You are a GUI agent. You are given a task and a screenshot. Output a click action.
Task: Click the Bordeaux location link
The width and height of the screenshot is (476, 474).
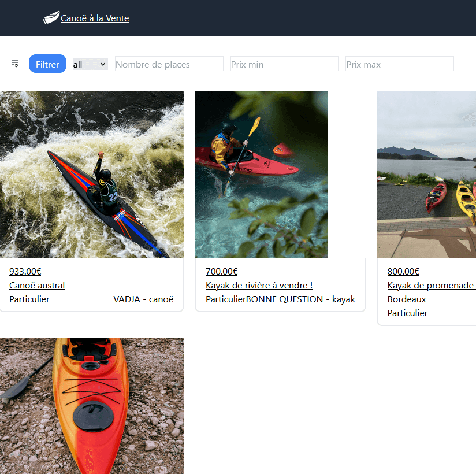[407, 299]
